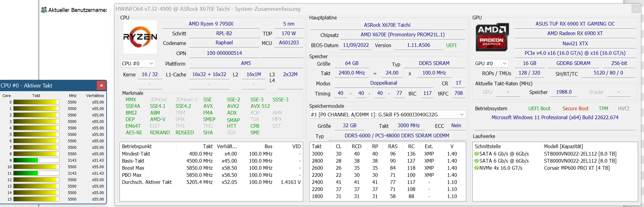Click module type DDR5-6000 / PC5-48000 field
644x207 pixels.
click(x=397, y=136)
